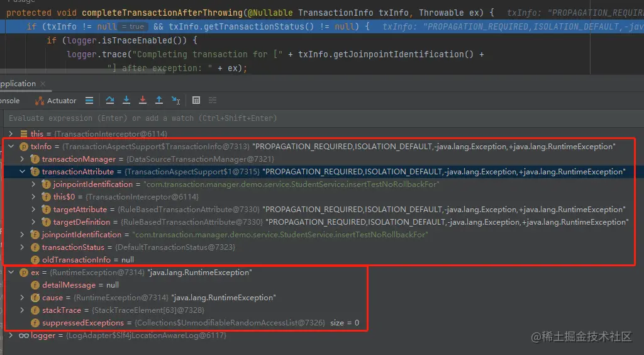Expand the logger watch variable
This screenshot has height=355, width=644.
pos(11,335)
